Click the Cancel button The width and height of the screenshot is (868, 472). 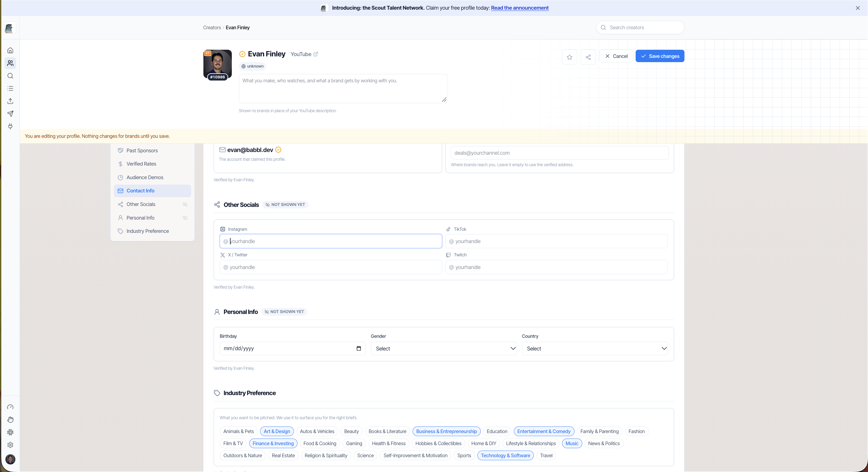pyautogui.click(x=616, y=56)
